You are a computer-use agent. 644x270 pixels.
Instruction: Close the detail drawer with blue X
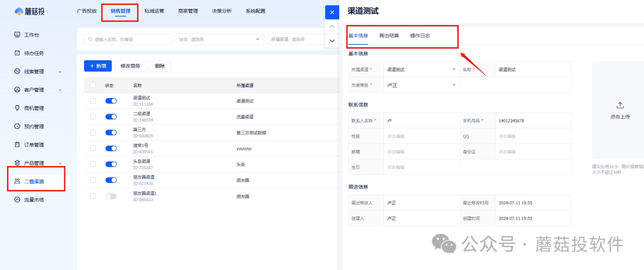(332, 13)
